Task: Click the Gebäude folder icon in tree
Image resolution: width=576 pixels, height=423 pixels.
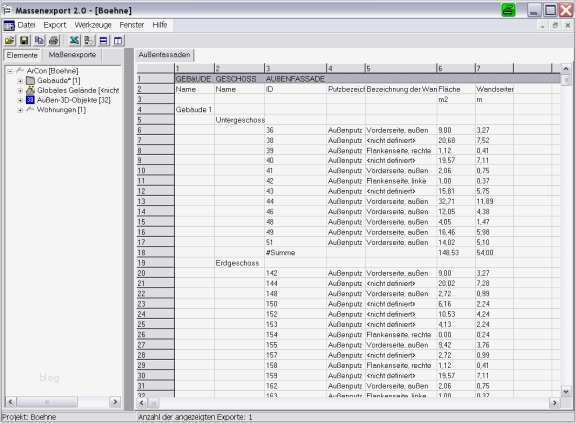Action: [x=31, y=80]
